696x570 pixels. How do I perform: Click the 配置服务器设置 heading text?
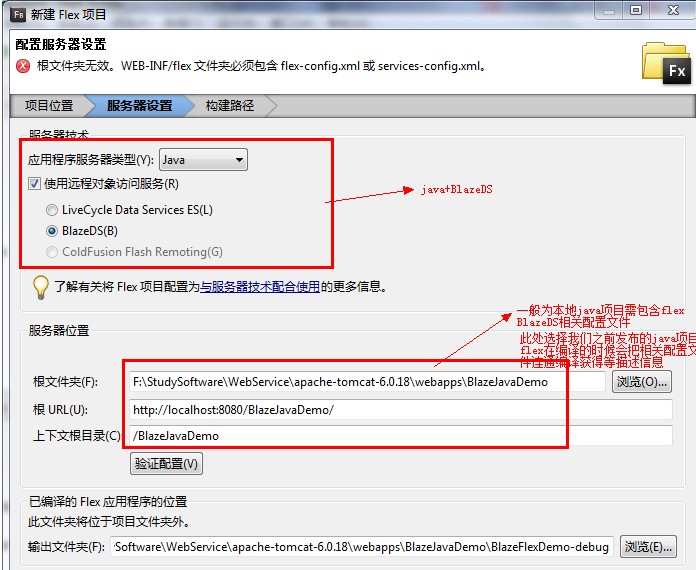tap(61, 44)
